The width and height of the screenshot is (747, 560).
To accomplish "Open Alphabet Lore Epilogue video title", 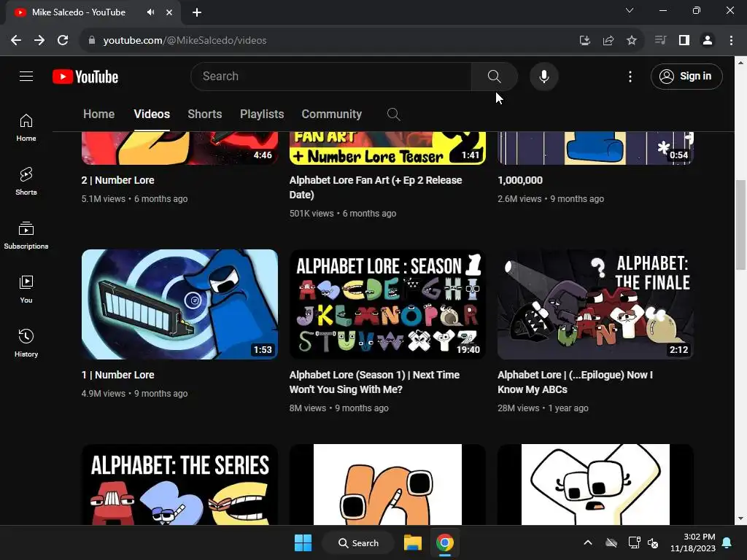I will tap(575, 382).
